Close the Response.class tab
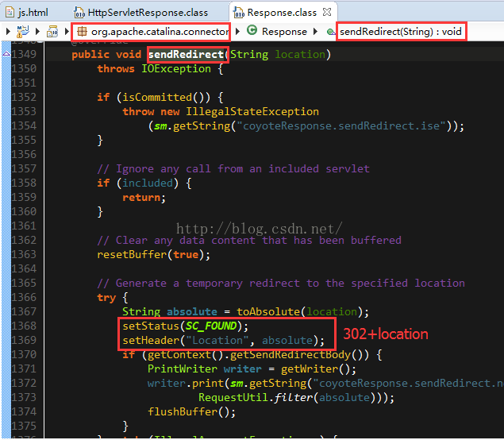The height and width of the screenshot is (440, 504). click(327, 12)
